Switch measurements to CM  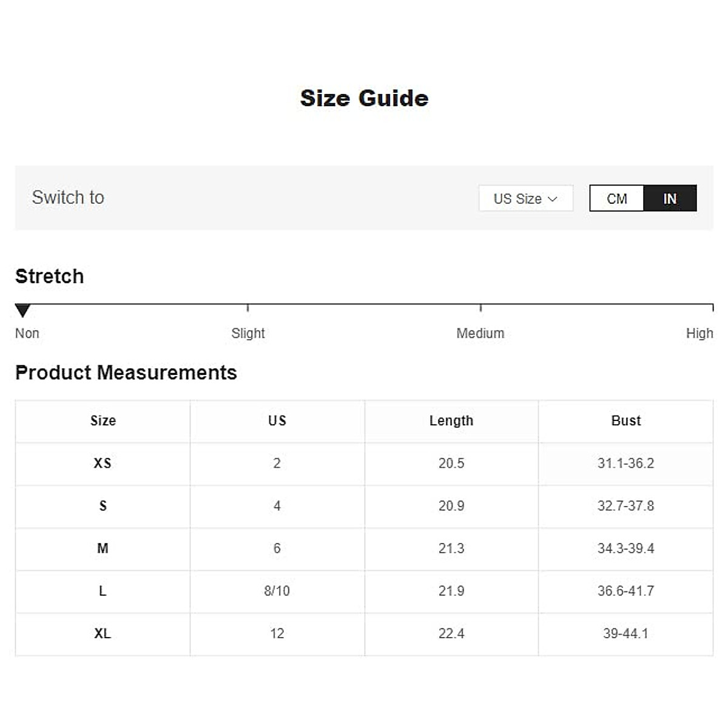616,198
